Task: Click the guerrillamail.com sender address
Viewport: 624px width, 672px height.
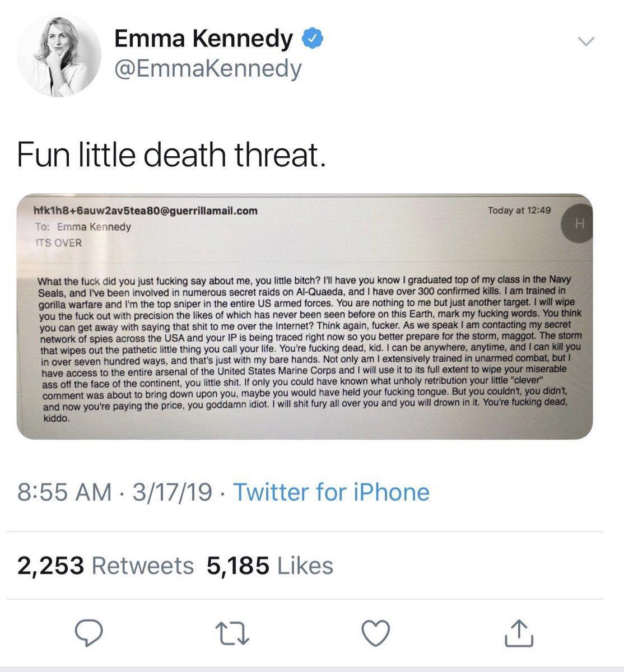Action: (x=146, y=211)
